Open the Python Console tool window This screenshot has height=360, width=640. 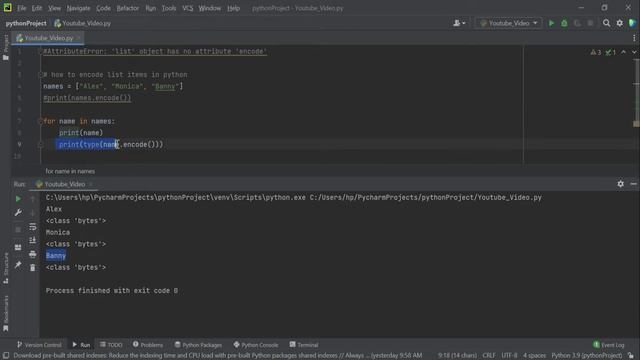point(256,345)
